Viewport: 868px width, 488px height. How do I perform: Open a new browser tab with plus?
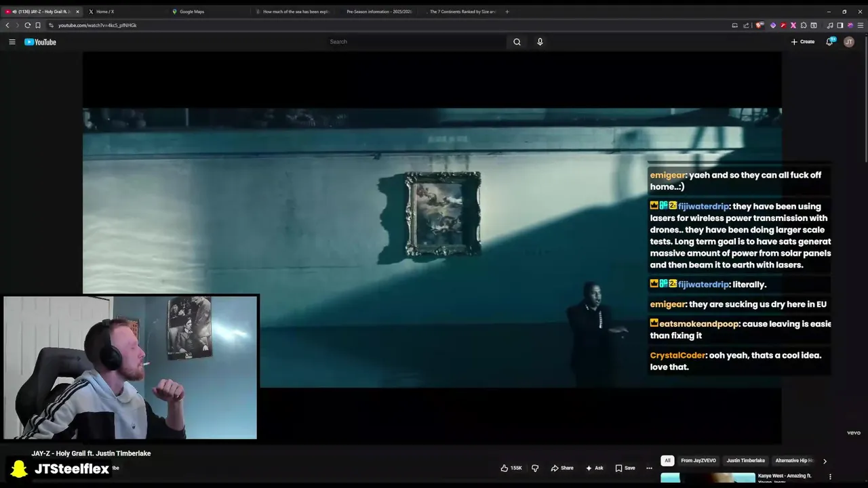point(507,12)
